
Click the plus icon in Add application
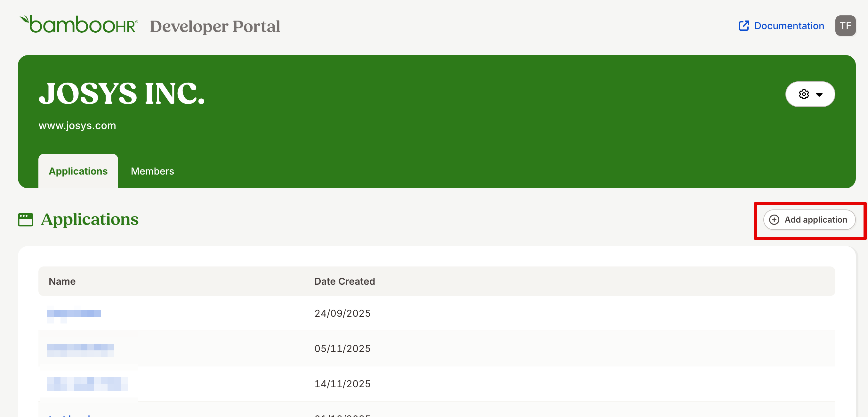(774, 220)
